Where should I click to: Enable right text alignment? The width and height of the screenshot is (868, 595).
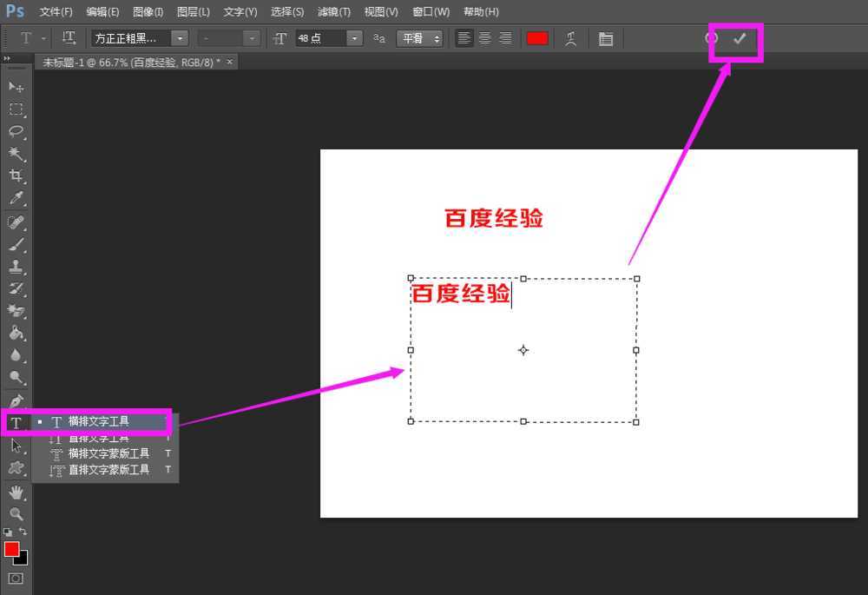[x=505, y=38]
